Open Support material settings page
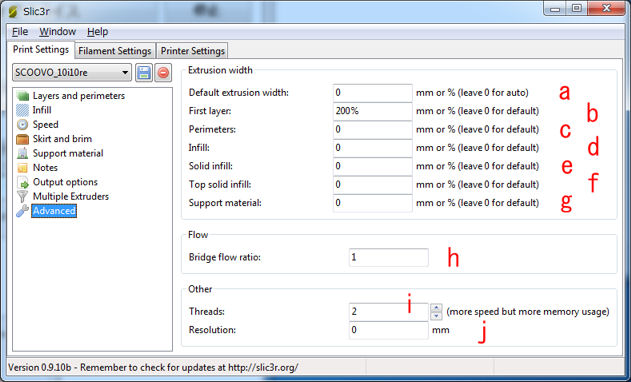The width and height of the screenshot is (631, 382). pos(68,153)
